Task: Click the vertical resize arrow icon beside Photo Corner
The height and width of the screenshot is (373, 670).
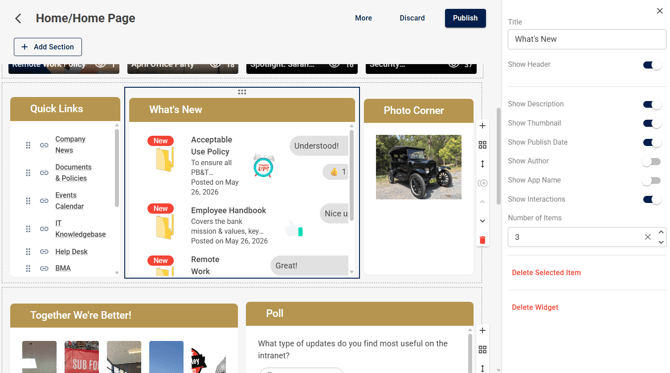Action: click(482, 164)
